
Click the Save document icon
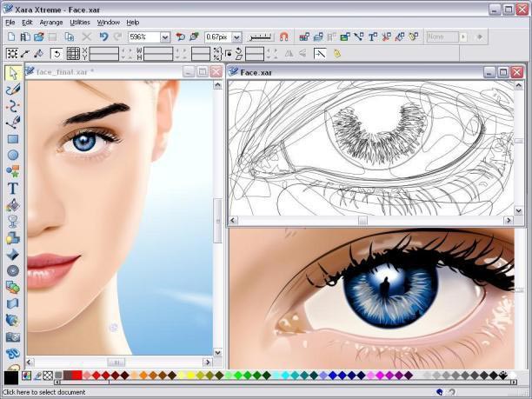[52, 37]
